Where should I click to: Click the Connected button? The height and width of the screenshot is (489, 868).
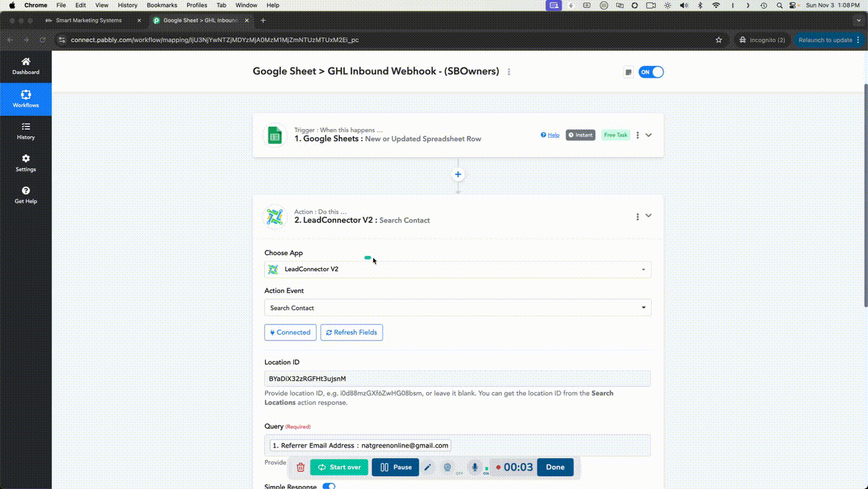[x=291, y=332]
